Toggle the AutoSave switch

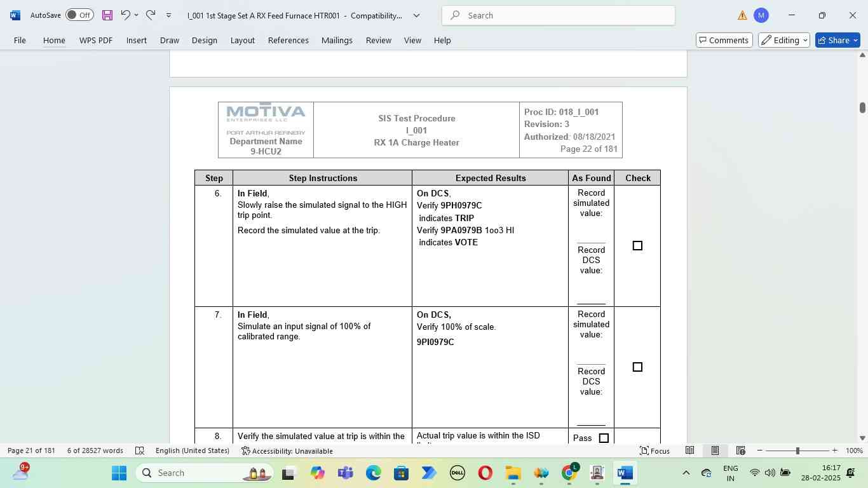click(x=79, y=15)
